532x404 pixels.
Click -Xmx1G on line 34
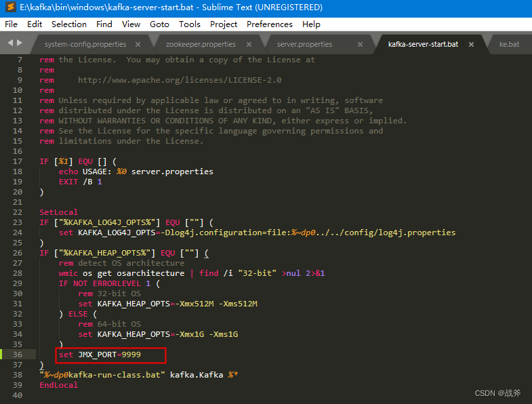[x=190, y=334]
